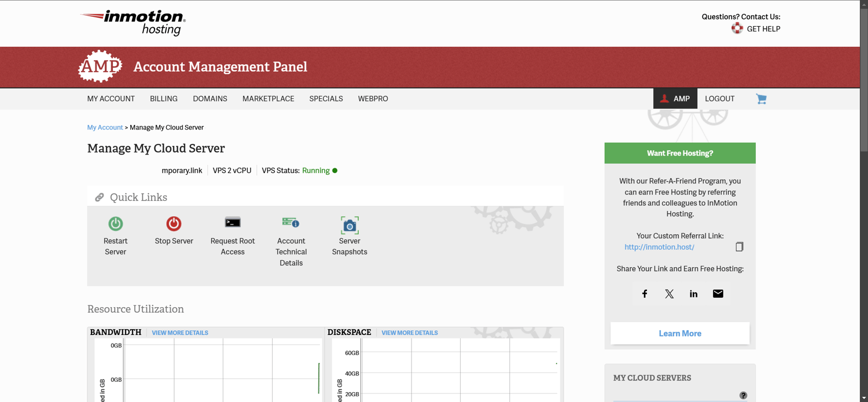Screen dimensions: 868x402
Task: Click the red Stop Server icon
Action: click(x=174, y=223)
